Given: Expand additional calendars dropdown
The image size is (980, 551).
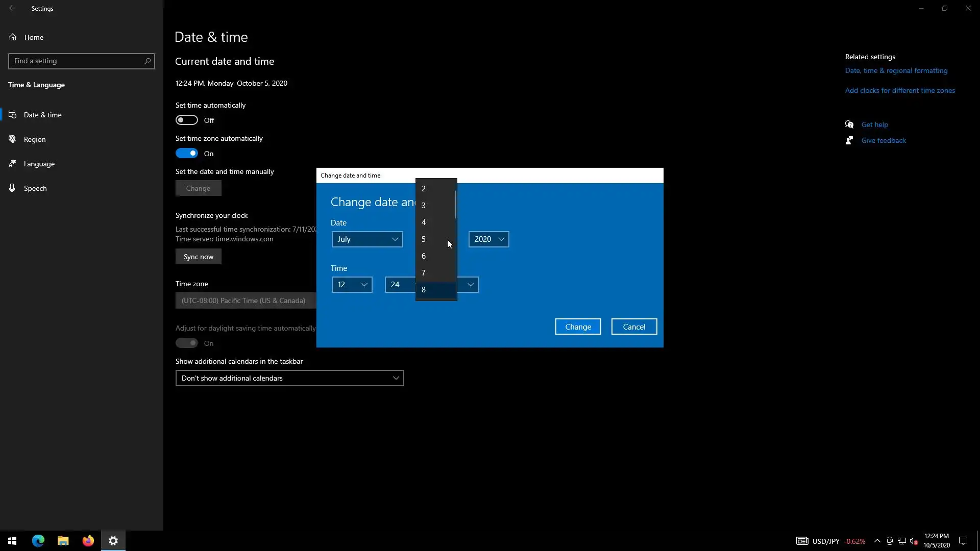Looking at the screenshot, I should 289,378.
